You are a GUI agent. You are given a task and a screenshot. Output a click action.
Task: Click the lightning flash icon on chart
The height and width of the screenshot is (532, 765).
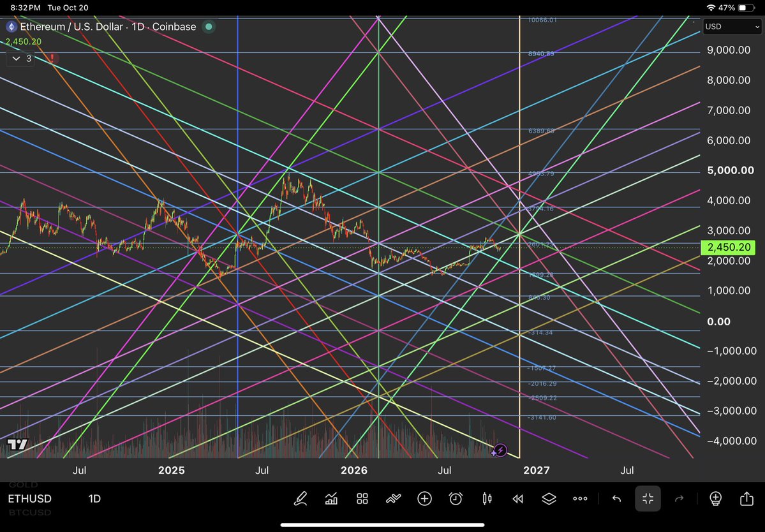[x=500, y=450]
